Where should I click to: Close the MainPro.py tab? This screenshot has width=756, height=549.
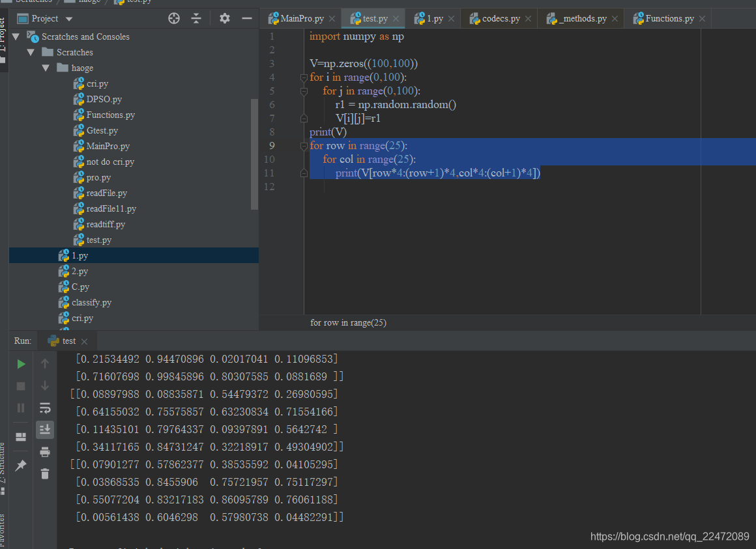point(332,19)
